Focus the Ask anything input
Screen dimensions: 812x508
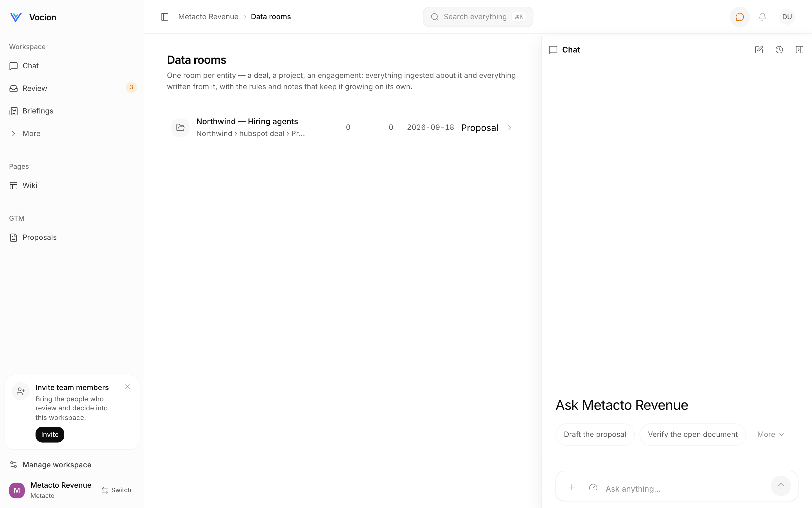pos(685,489)
